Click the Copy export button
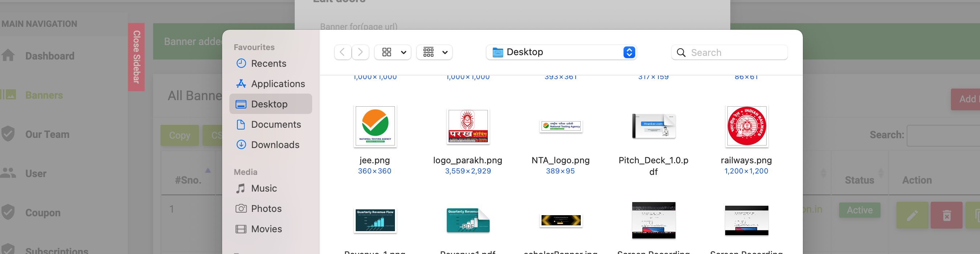The image size is (980, 254). point(180,135)
